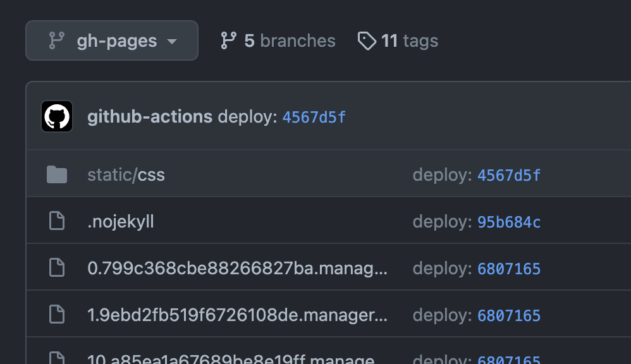
Task: Open the 11 tags page
Action: point(398,40)
